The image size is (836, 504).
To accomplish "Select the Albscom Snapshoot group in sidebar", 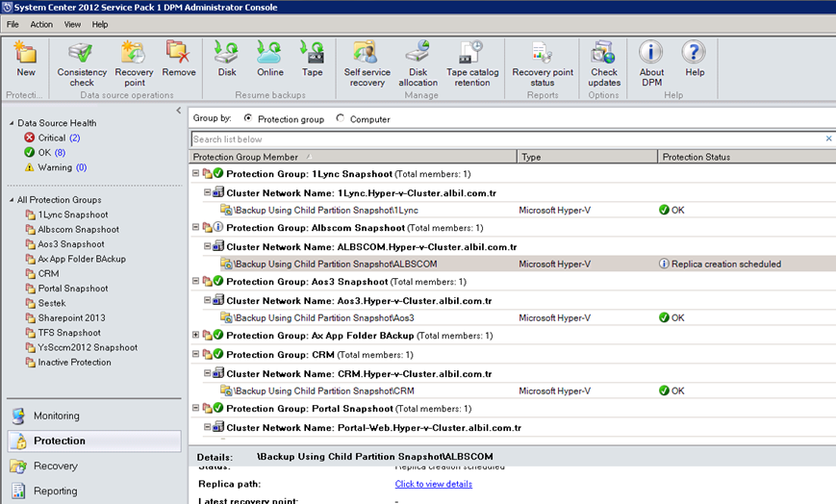I will [72, 229].
